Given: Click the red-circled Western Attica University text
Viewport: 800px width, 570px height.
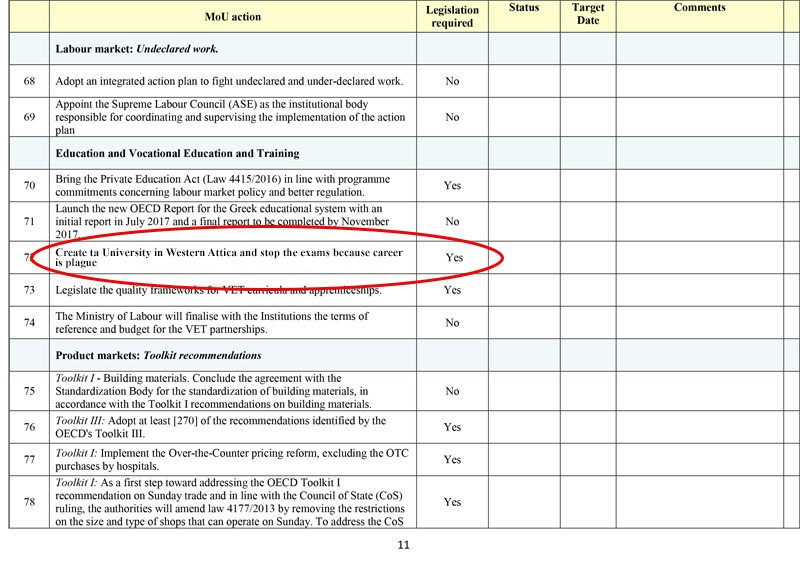Looking at the screenshot, I should click(x=229, y=257).
